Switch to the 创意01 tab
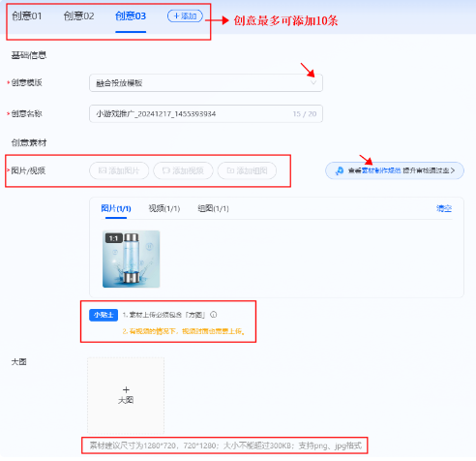 [x=27, y=16]
